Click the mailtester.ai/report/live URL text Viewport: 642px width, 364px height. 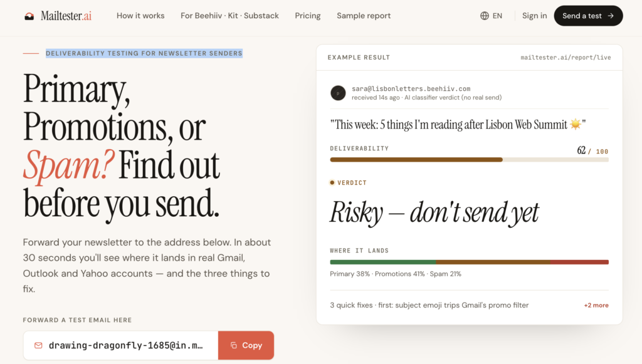tap(566, 58)
